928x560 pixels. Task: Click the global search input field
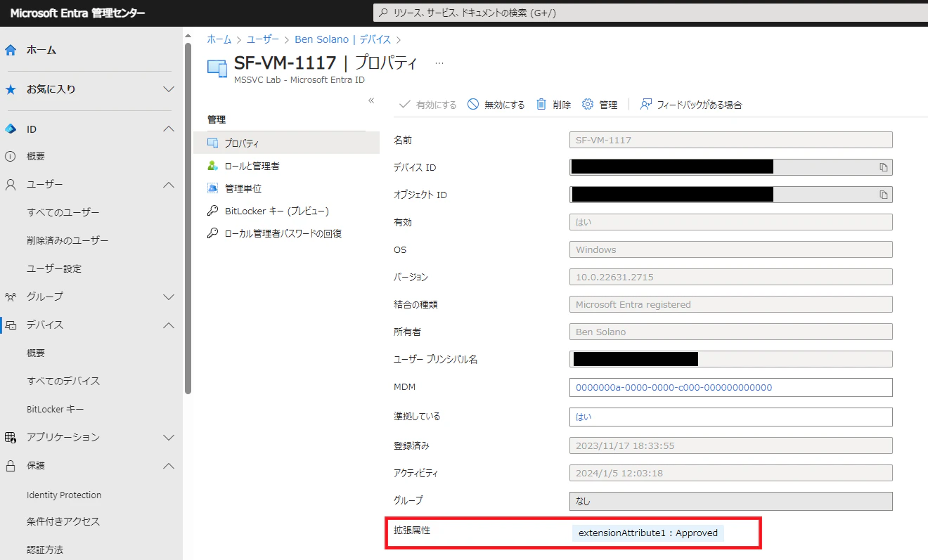coord(650,13)
